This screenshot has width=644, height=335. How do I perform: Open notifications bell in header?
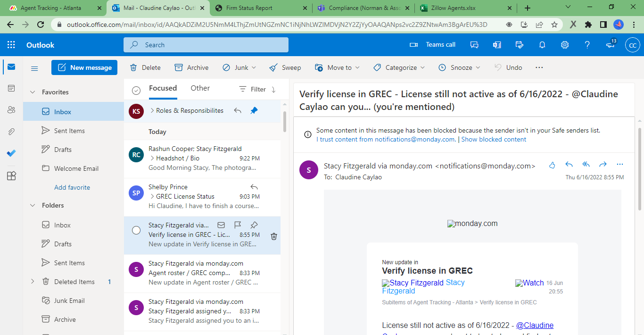coord(542,45)
